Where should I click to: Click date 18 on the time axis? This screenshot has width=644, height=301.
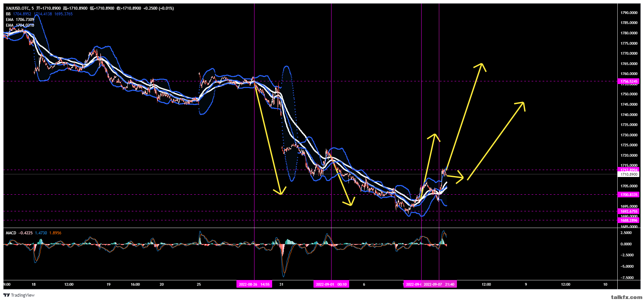(34, 284)
